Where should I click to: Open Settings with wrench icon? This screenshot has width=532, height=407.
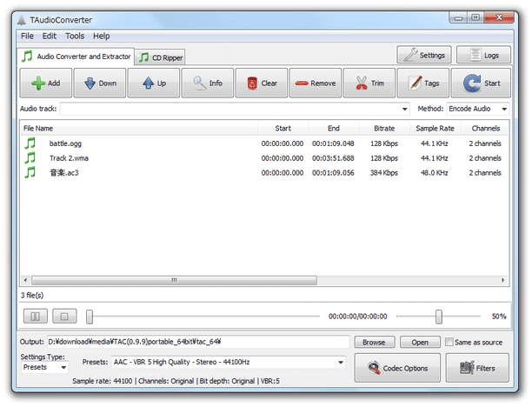(x=424, y=55)
